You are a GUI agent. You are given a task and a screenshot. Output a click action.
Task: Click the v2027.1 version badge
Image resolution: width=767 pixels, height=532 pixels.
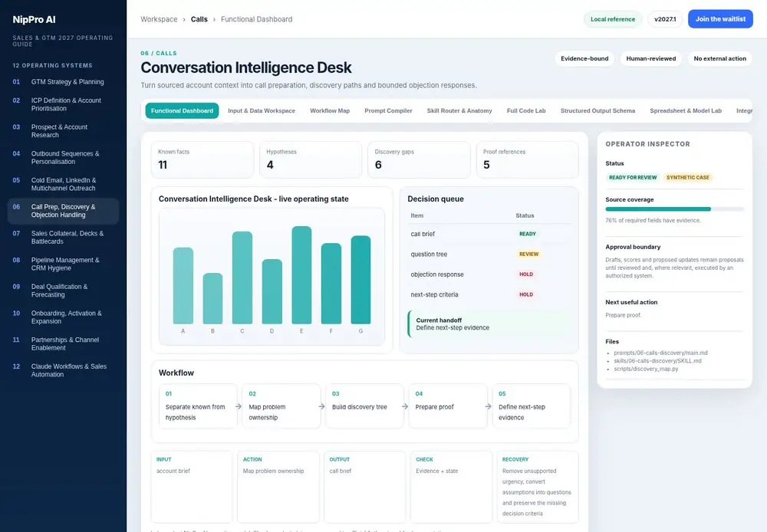click(665, 19)
